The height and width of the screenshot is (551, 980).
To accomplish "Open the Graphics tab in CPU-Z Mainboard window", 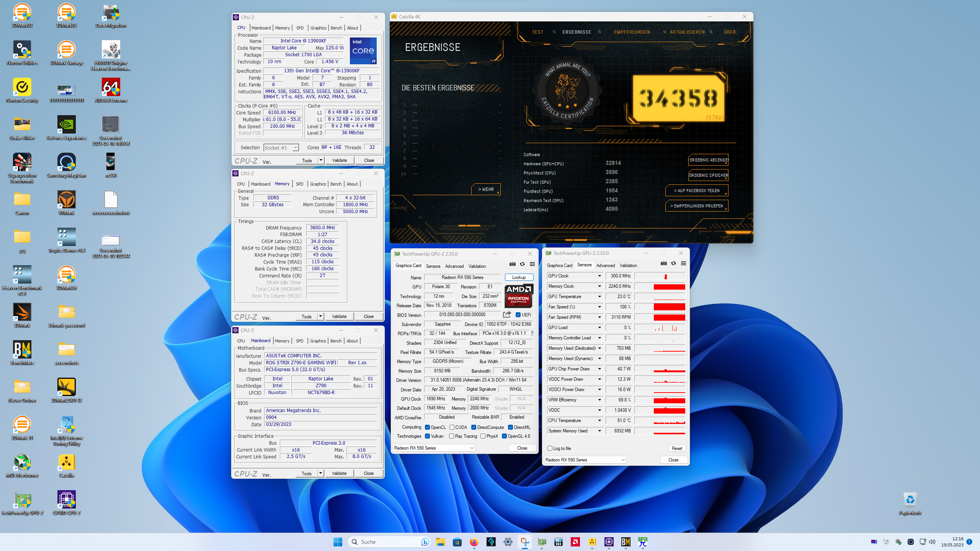I will [318, 341].
